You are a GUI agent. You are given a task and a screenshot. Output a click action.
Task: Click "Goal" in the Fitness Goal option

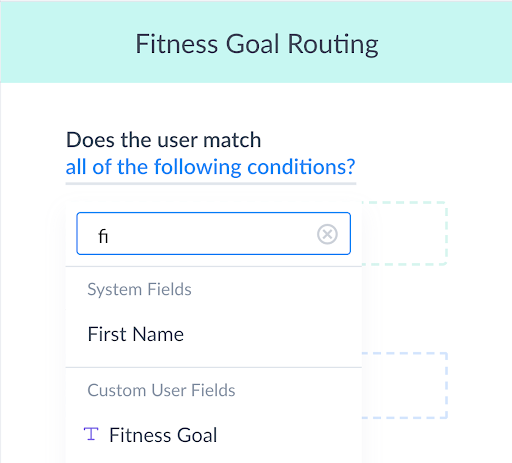(x=197, y=435)
